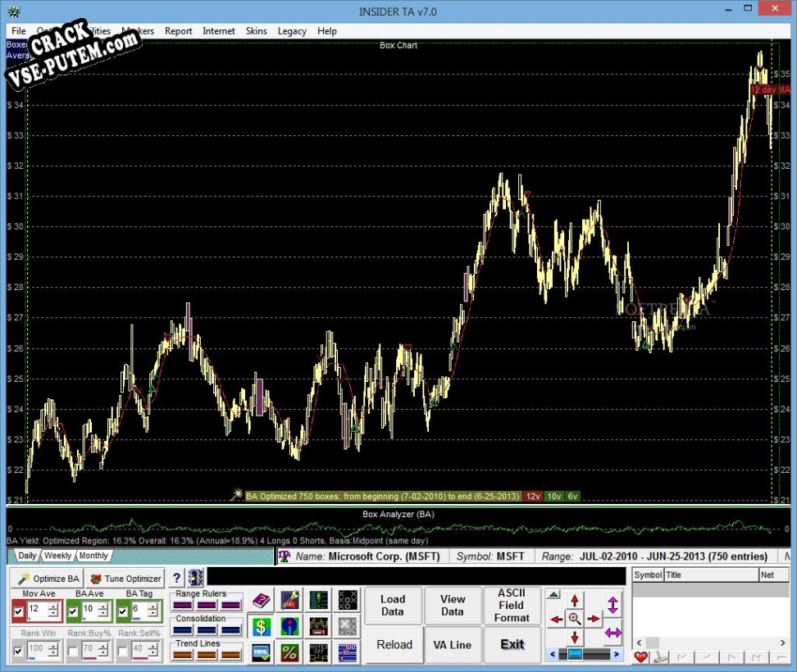Decrease the BA Tag value with down stepper
The height and width of the screenshot is (672, 797).
pos(153,614)
